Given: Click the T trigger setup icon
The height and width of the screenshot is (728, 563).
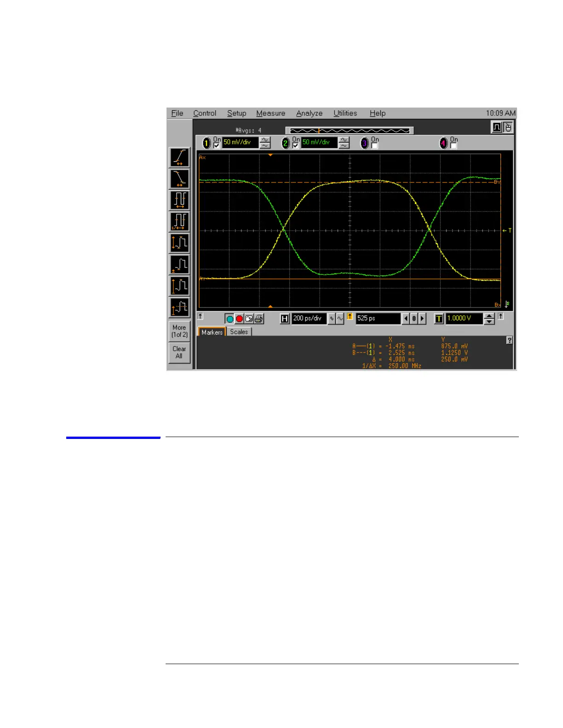Looking at the screenshot, I should 439,318.
